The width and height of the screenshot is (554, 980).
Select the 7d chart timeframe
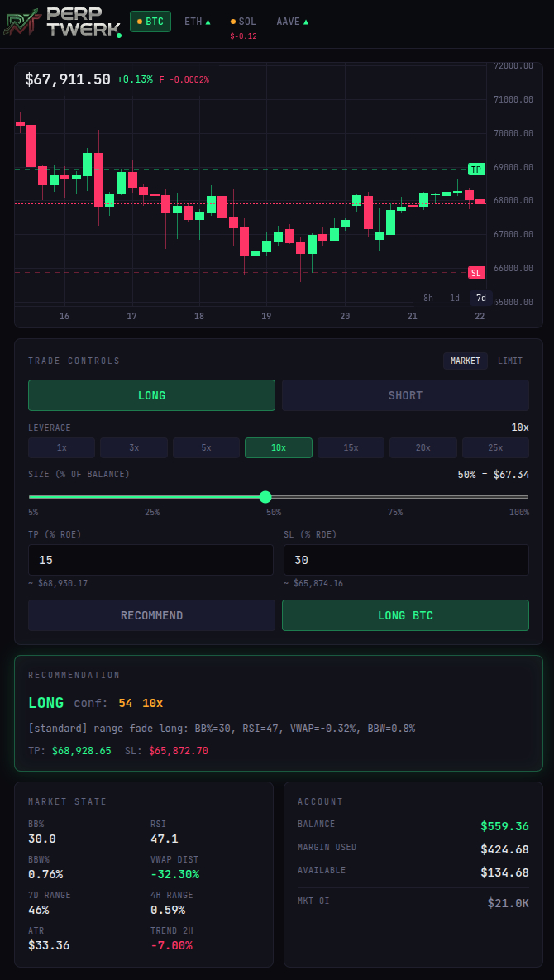point(480,298)
